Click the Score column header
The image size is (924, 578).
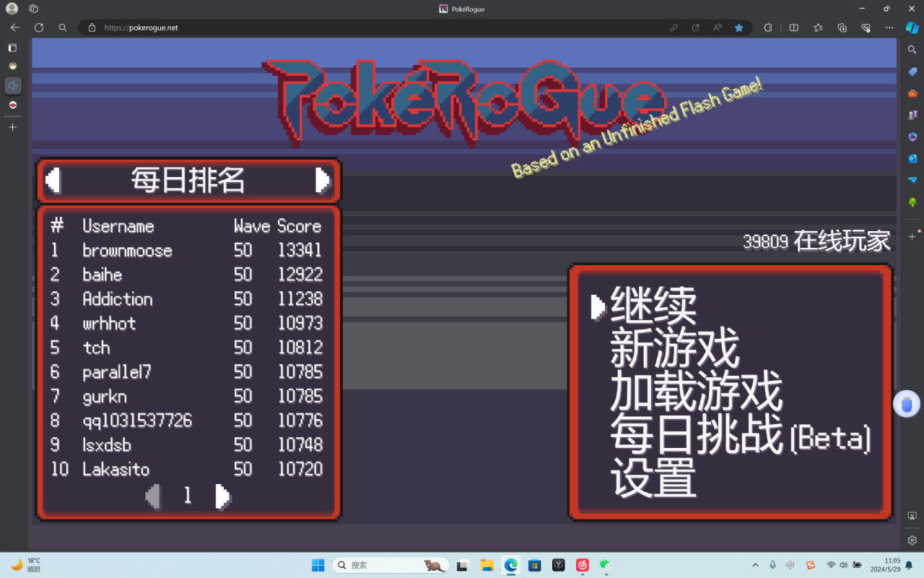coord(300,226)
